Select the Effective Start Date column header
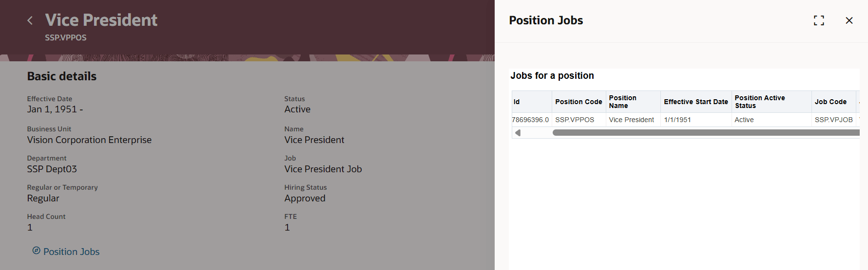868x270 pixels. (695, 102)
